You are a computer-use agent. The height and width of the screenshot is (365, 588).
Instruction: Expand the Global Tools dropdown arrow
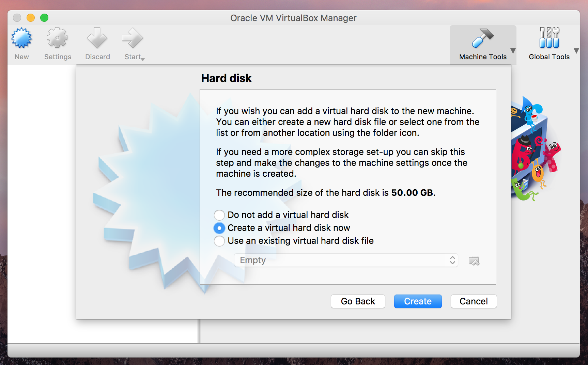[576, 51]
